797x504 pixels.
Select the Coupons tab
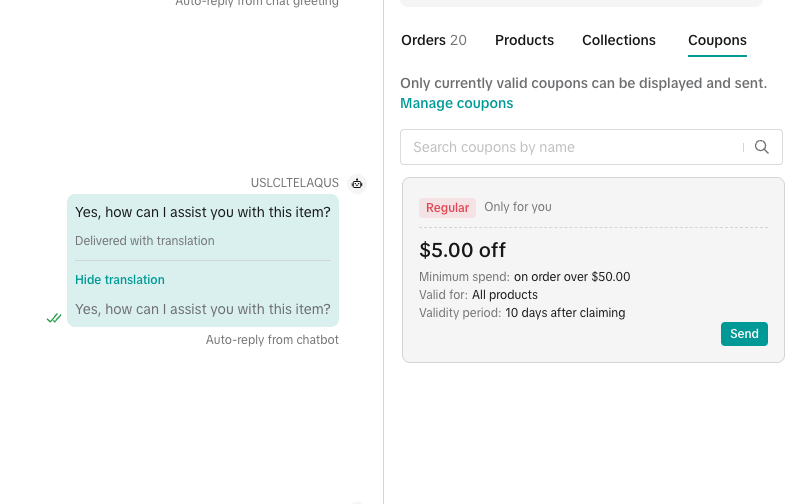[717, 41]
